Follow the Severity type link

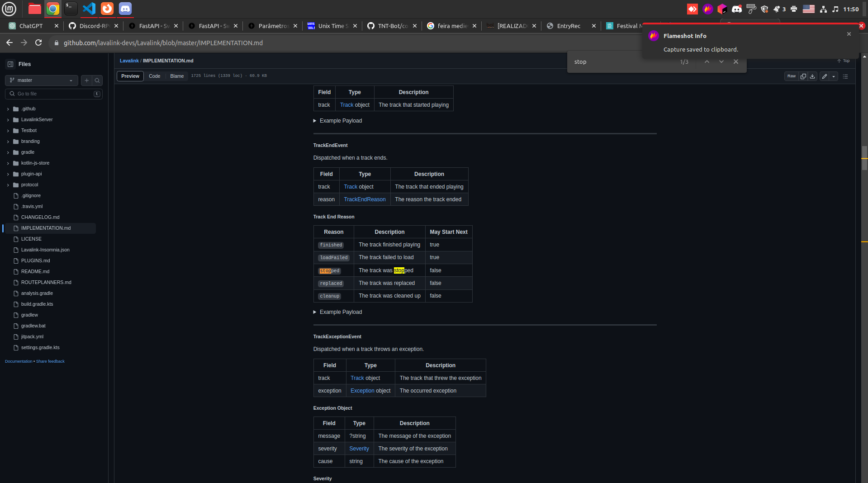tap(359, 449)
